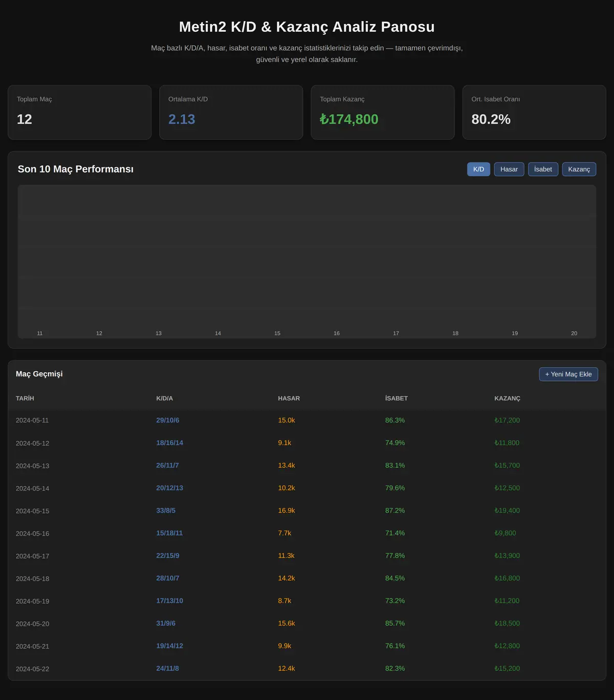This screenshot has height=700, width=614.
Task: Add a match with Yeni Maç Ekle
Action: click(568, 374)
